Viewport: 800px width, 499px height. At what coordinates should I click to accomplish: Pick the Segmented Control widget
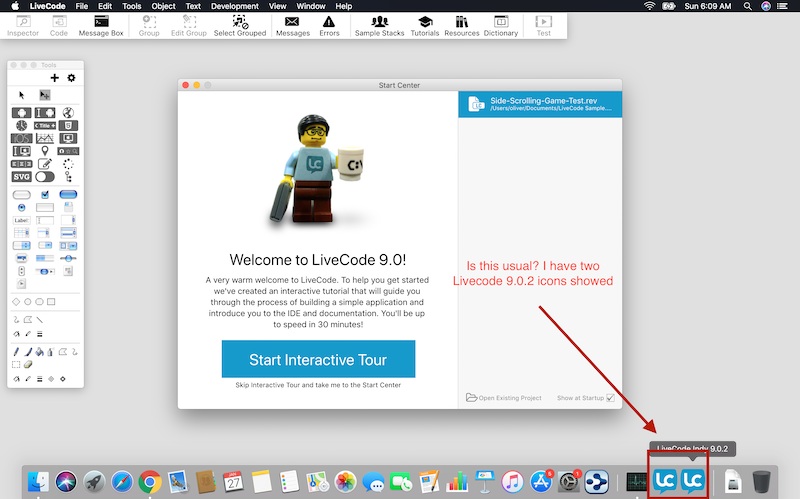click(21, 164)
